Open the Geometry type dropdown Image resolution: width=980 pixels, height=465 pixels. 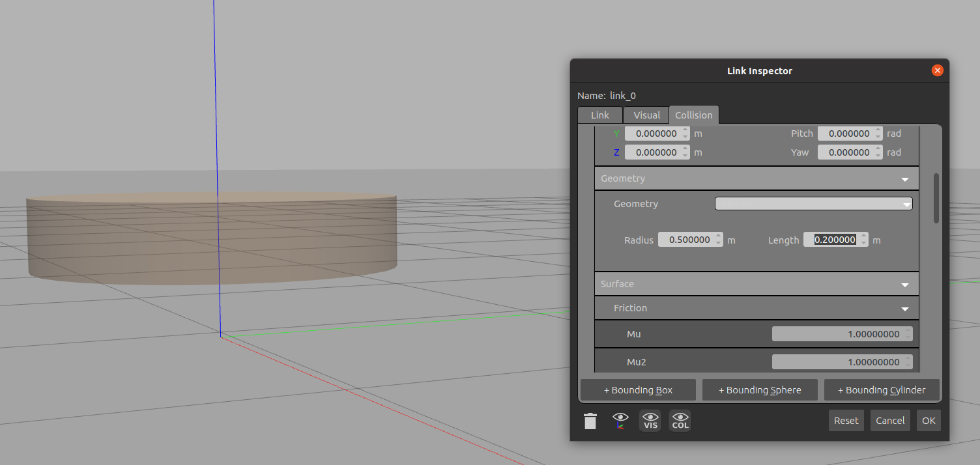[x=813, y=204]
